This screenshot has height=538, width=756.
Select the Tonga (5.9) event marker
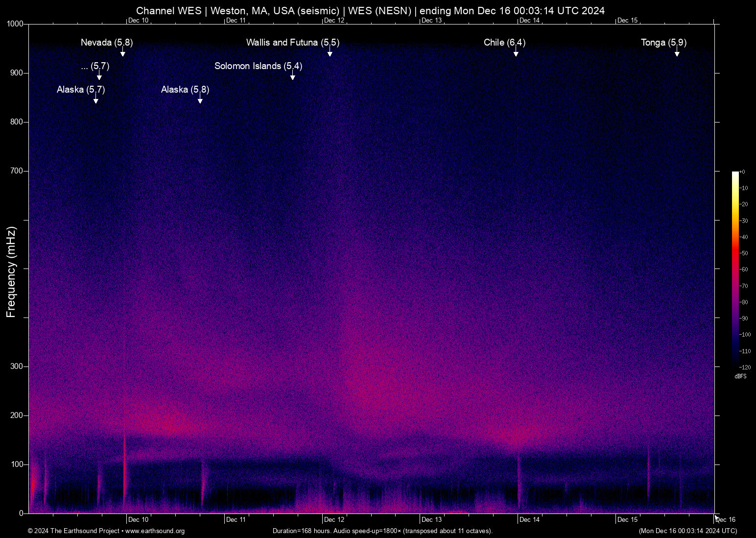(x=663, y=43)
